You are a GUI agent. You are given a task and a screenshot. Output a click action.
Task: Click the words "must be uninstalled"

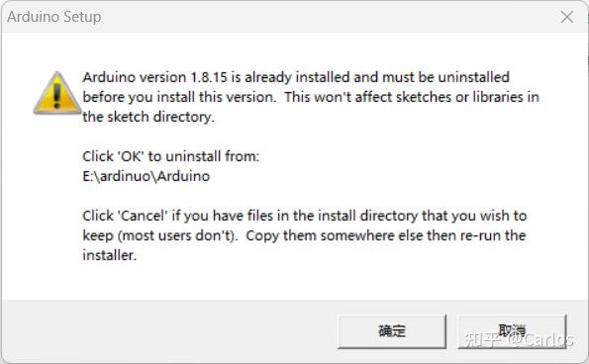point(445,77)
